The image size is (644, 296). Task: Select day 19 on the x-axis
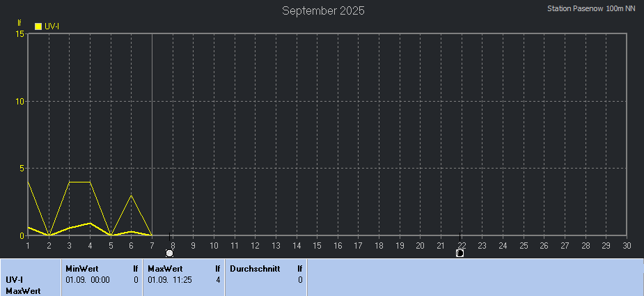400,245
